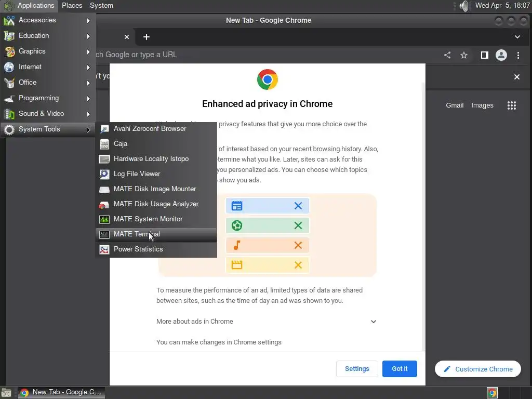The width and height of the screenshot is (532, 399).
Task: Click the Got it button
Action: click(x=400, y=369)
